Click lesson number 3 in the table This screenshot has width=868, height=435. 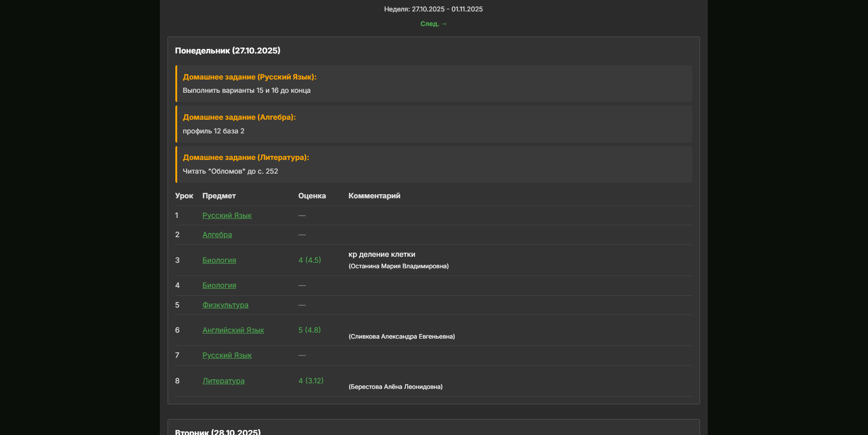(x=177, y=260)
